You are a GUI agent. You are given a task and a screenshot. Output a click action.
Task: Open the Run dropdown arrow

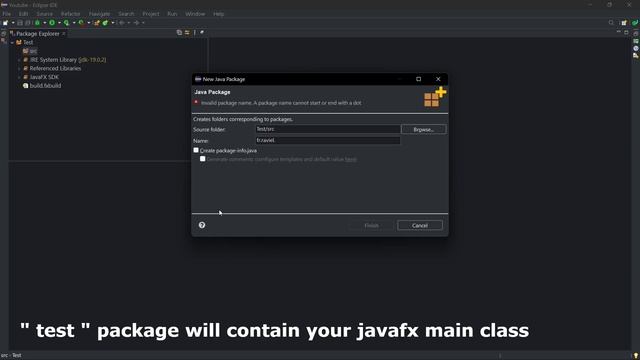(x=59, y=22)
